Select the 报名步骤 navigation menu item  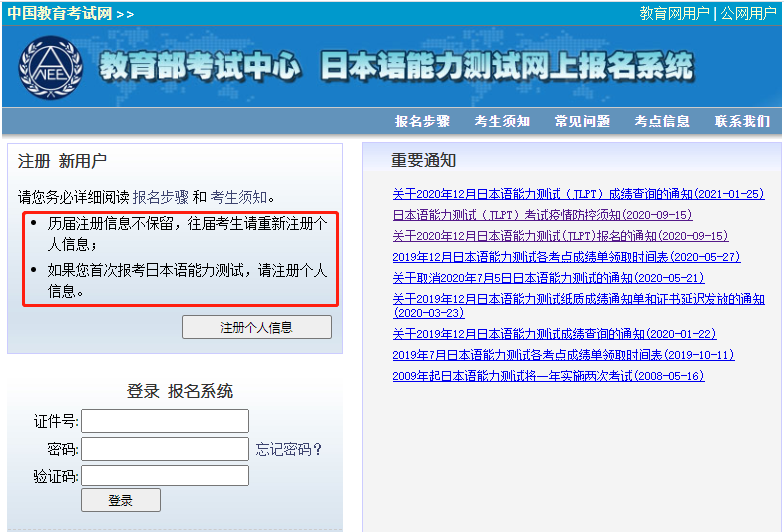(422, 121)
